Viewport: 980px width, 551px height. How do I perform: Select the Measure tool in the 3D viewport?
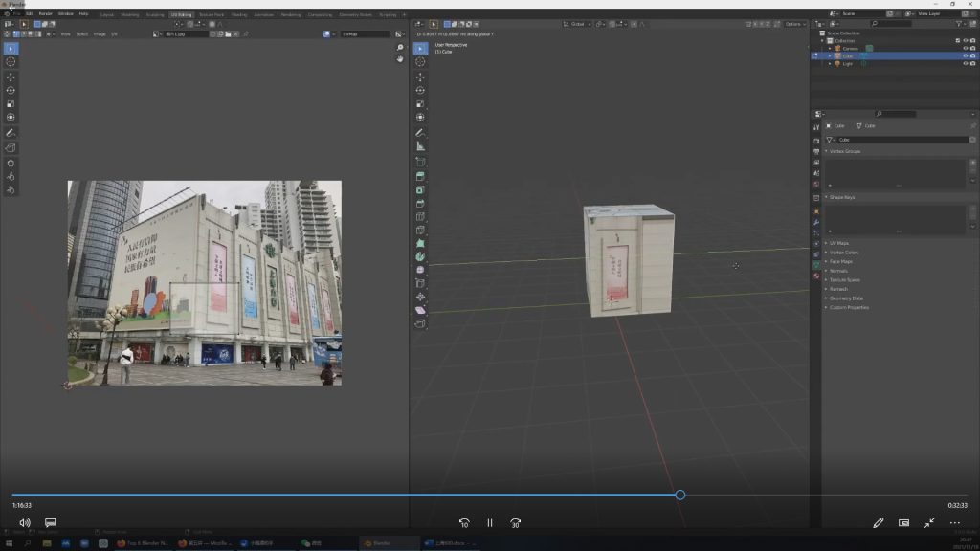(x=420, y=146)
